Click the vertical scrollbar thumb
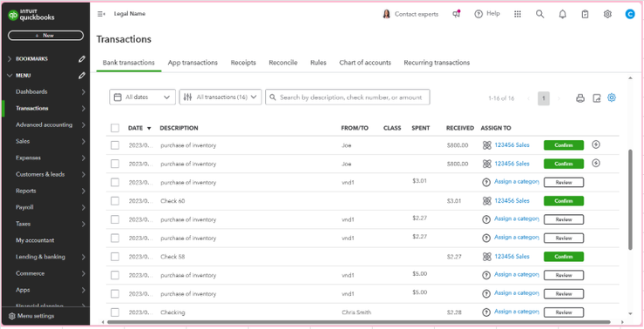Viewport: 644px width, 329px height. point(630,199)
